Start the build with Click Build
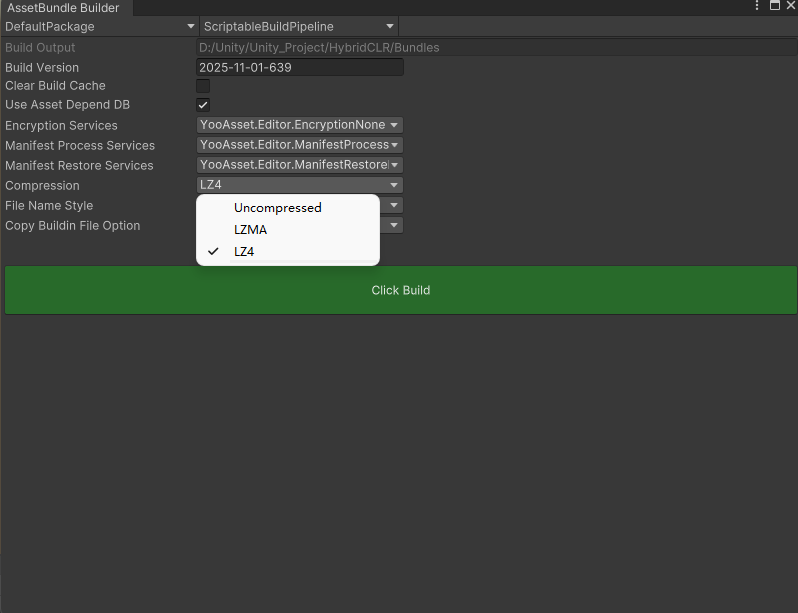Image resolution: width=798 pixels, height=613 pixels. tap(401, 290)
